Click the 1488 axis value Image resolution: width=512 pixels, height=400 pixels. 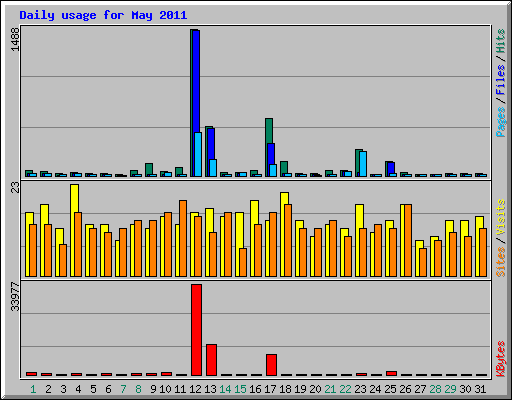point(15,39)
